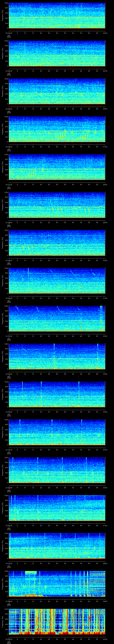The height and width of the screenshot is (644, 114).
Task: Click the "23:31:00" time axis label
Action: [x=9, y=336]
